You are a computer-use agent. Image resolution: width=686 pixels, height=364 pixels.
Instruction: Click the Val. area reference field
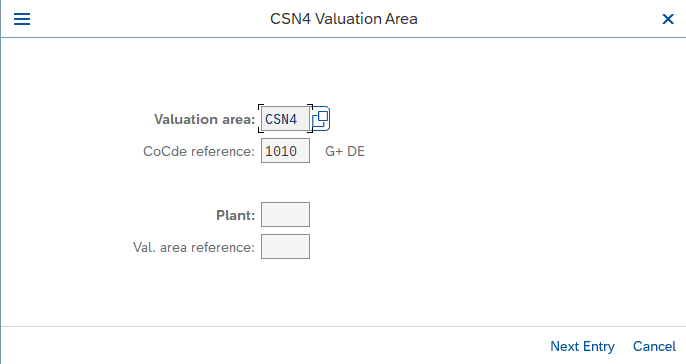tap(285, 246)
